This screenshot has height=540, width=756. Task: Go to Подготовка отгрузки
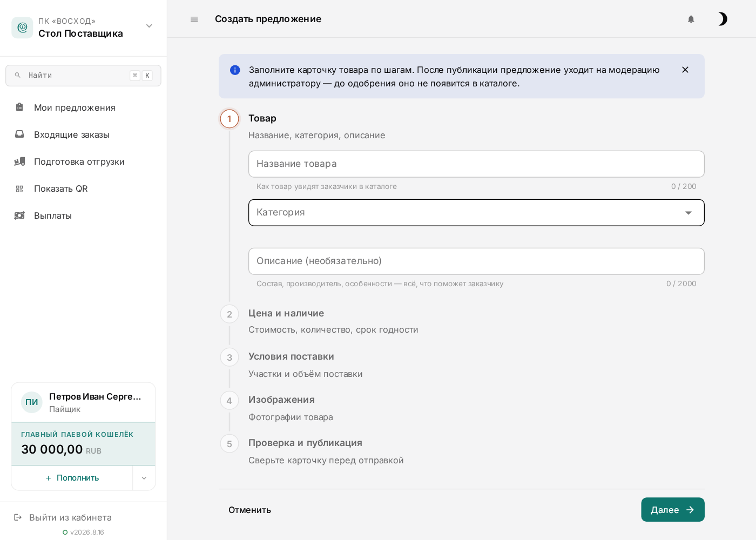tap(83, 161)
